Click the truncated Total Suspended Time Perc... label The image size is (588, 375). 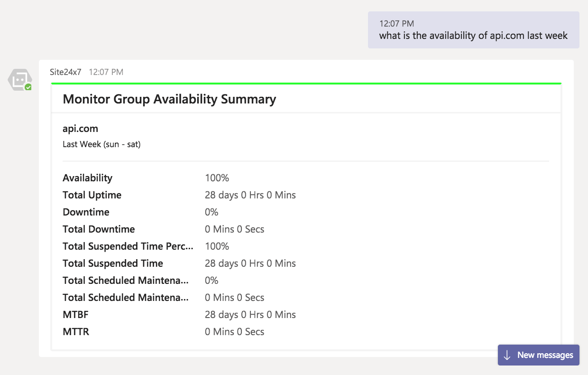128,246
